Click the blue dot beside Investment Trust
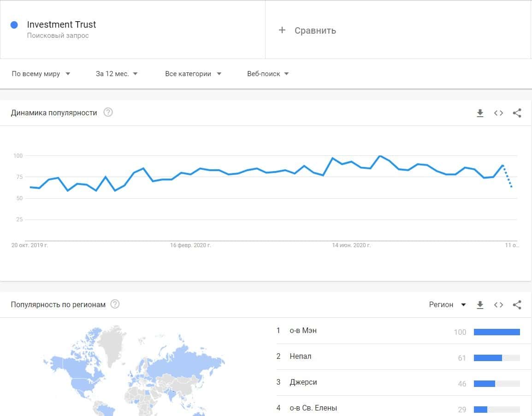Image resolution: width=532 pixels, height=416 pixels. pyautogui.click(x=14, y=25)
